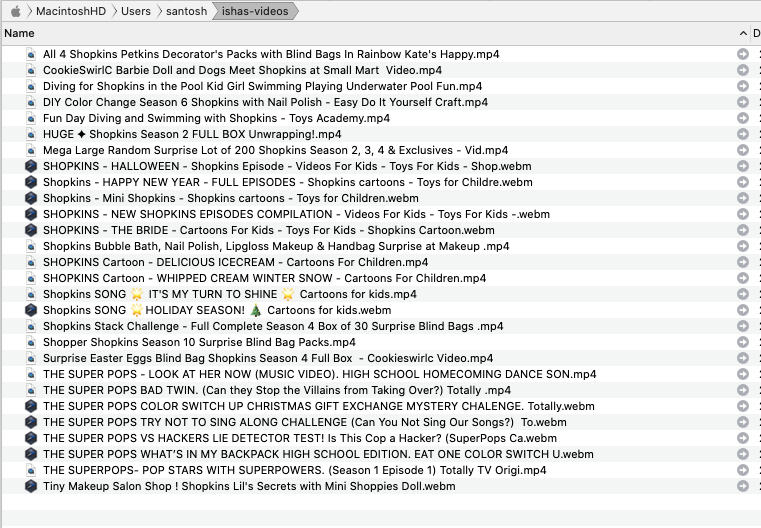Screen dimensions: 761x528
Task: Select THE SUPER POPS - LOOK AT HER NOW
Action: tap(320, 375)
